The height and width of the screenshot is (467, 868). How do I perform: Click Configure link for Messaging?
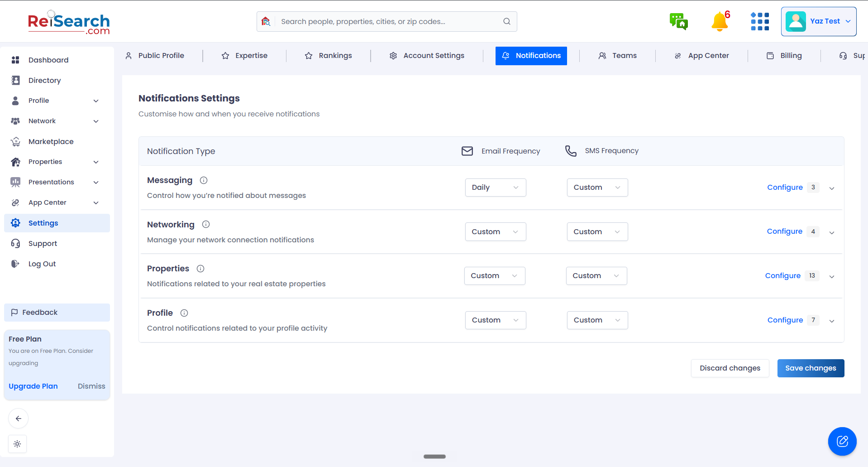click(785, 188)
